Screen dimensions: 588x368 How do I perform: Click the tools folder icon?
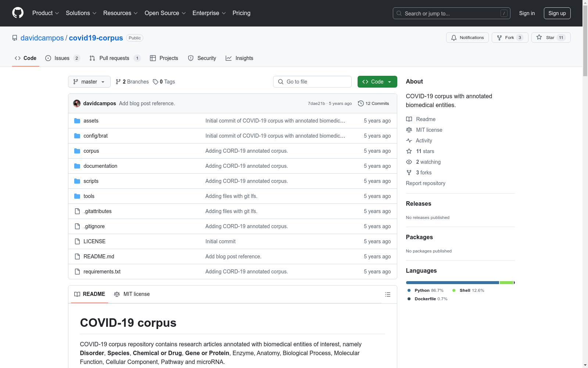tap(77, 196)
